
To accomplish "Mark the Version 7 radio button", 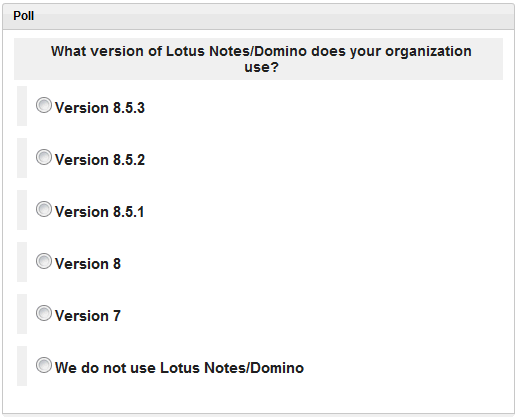I will tap(44, 313).
